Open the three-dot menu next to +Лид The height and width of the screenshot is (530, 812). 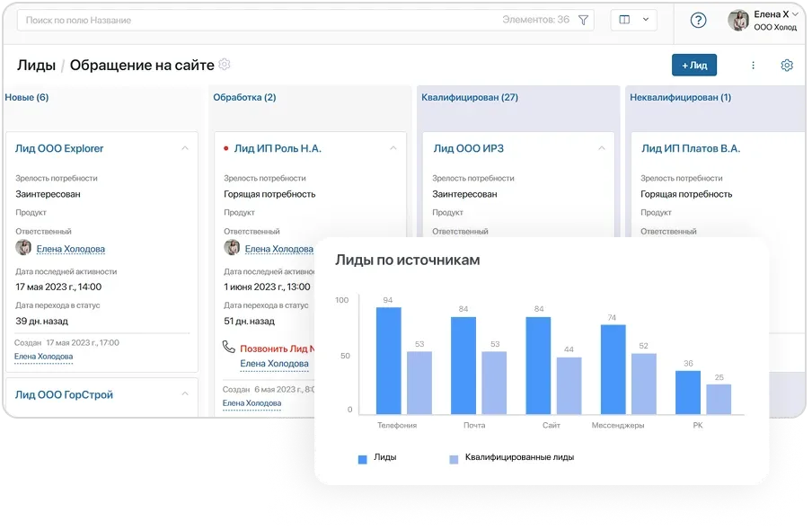[753, 65]
